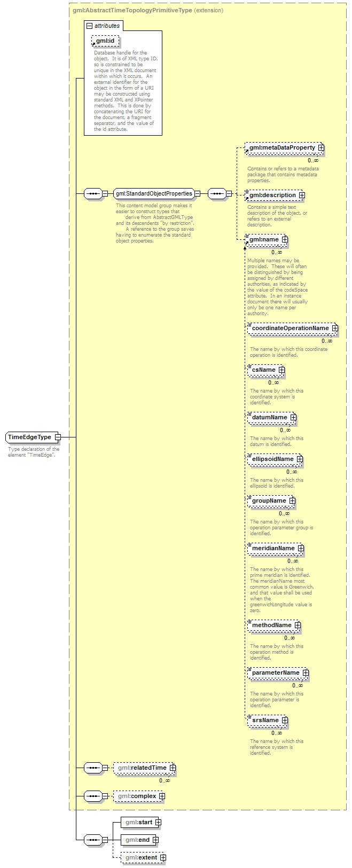Viewport: 352px width, 868px height.
Task: Click the sequence compositor icon after gml:StandardObjectProperties
Action: coord(217,194)
